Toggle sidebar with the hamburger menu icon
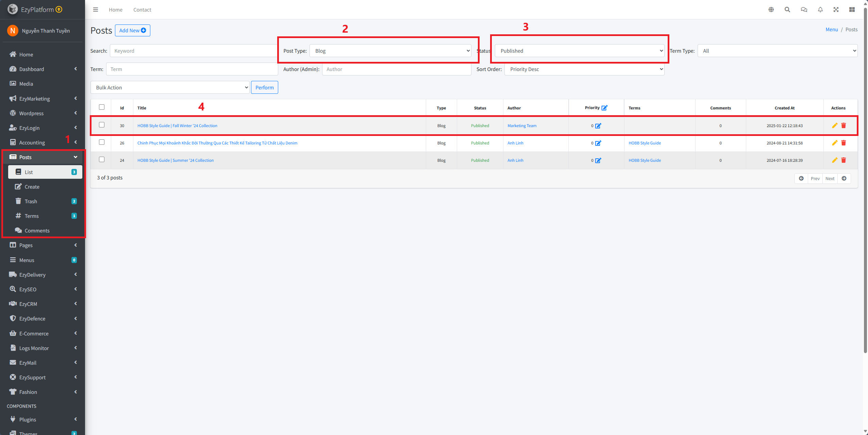The width and height of the screenshot is (868, 435). click(96, 10)
